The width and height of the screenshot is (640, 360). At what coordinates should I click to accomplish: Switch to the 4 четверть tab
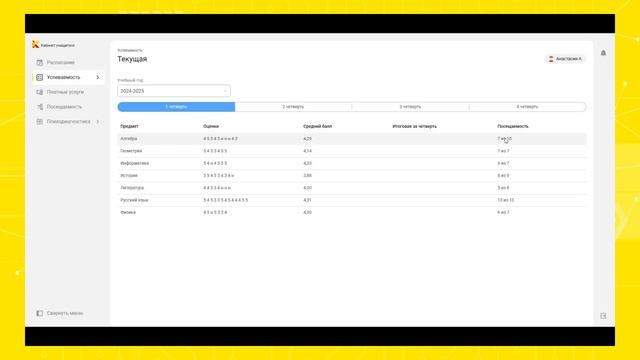pyautogui.click(x=527, y=107)
